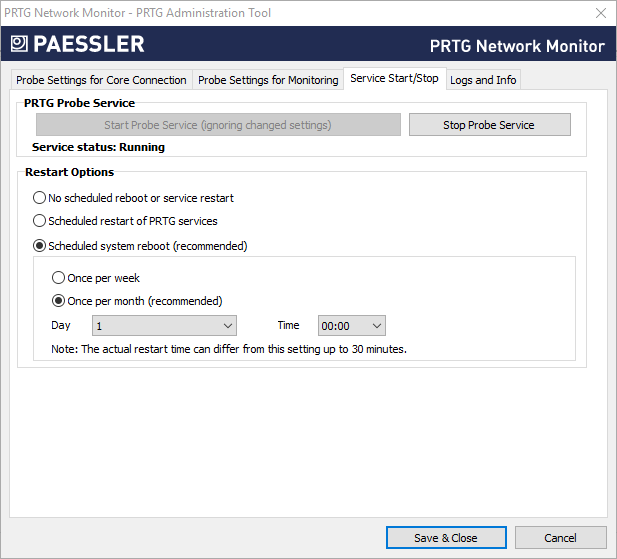Screen dimensions: 617x559
Task: Click the Paessler logo icon in header
Action: (19, 44)
